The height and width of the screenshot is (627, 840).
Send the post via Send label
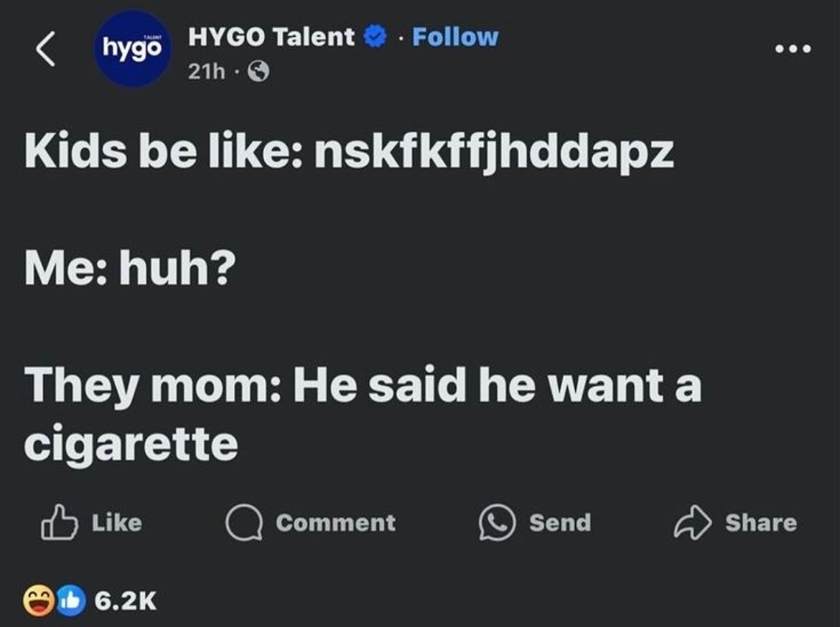[560, 523]
